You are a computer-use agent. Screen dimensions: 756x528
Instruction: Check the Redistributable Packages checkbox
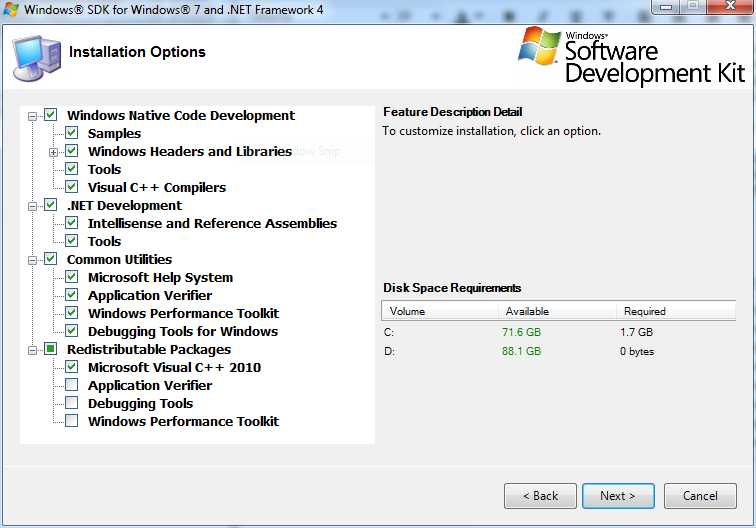[x=51, y=349]
